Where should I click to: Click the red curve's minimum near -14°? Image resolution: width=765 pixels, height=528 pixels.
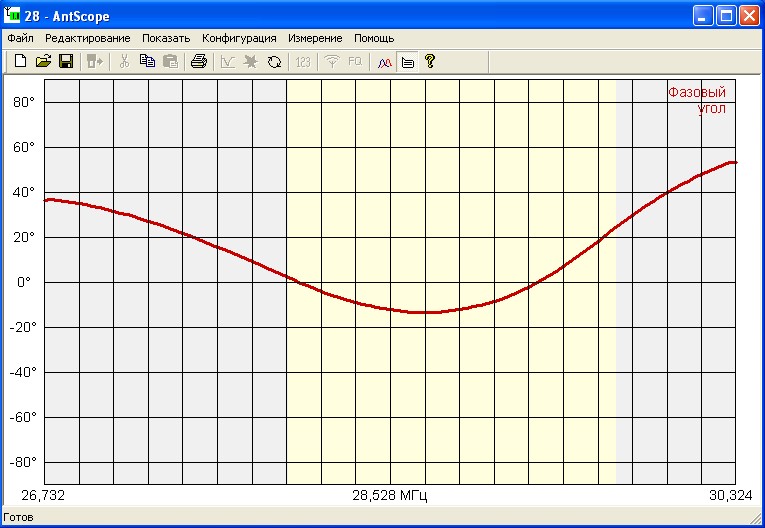pos(426,312)
